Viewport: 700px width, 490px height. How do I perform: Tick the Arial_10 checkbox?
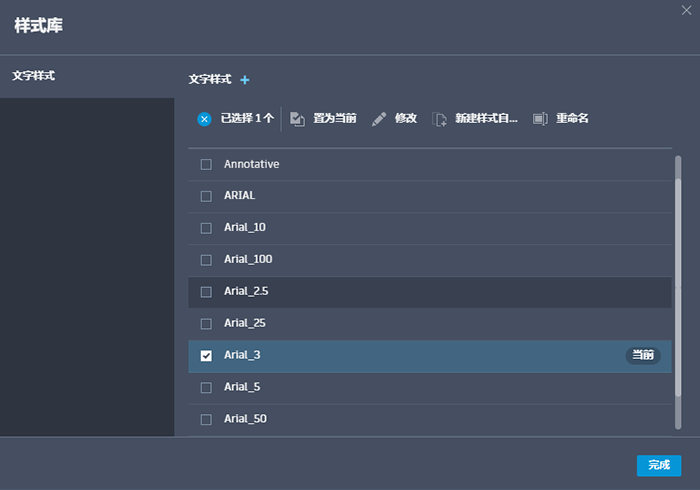tap(206, 228)
